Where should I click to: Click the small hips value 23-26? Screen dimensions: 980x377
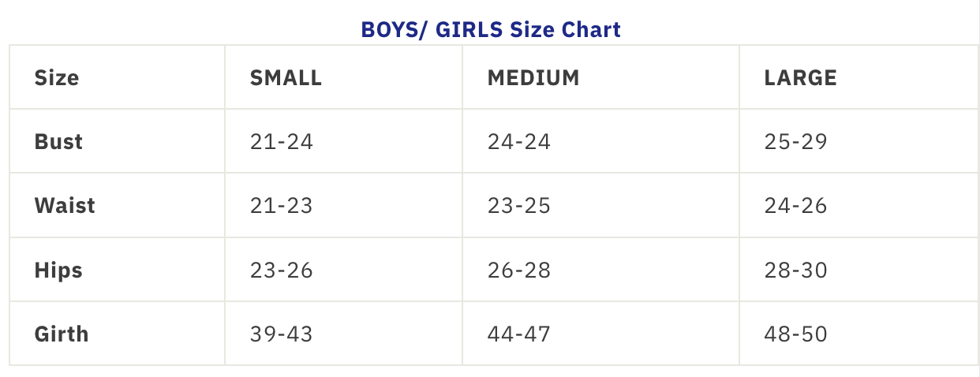[282, 271]
